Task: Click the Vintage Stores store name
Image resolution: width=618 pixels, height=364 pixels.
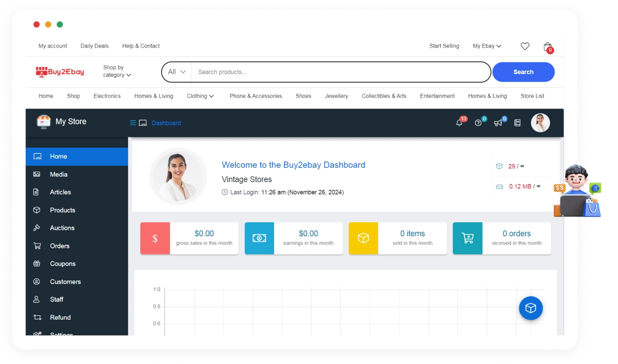Action: [x=247, y=179]
